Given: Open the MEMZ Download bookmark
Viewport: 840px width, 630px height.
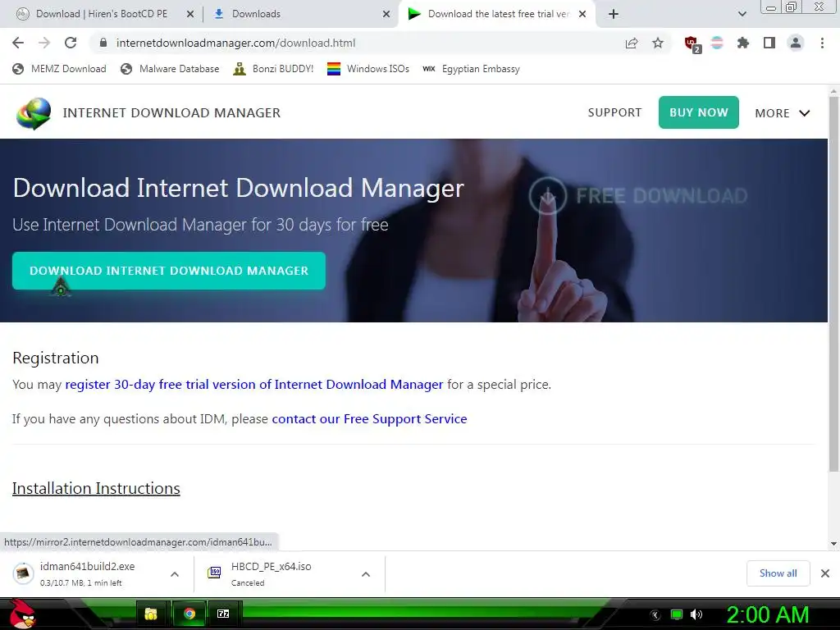Looking at the screenshot, I should (59, 69).
